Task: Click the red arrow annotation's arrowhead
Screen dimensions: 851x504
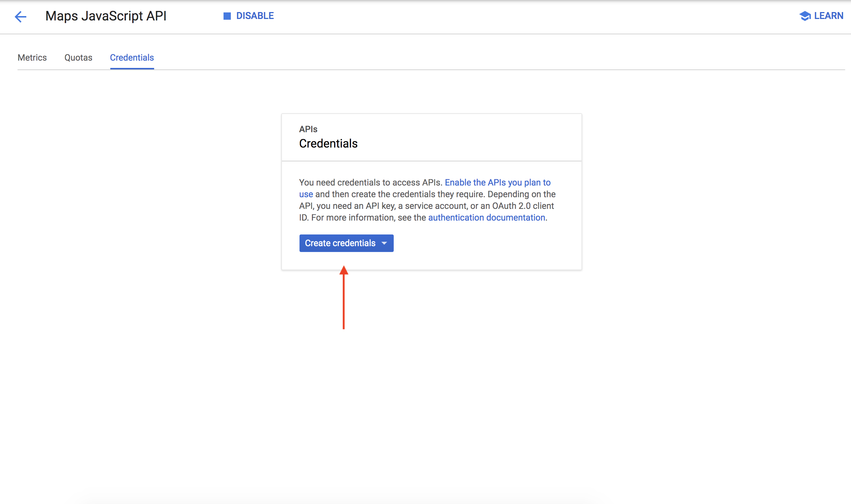Action: [344, 271]
